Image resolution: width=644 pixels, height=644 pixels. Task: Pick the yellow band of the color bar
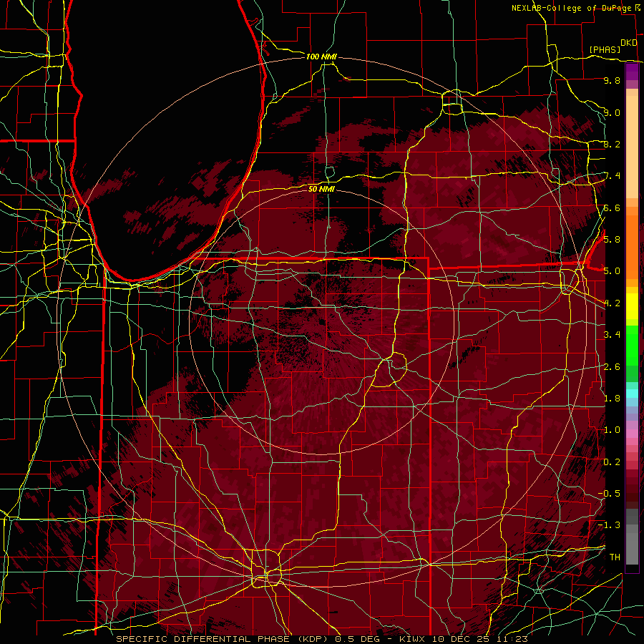632,306
